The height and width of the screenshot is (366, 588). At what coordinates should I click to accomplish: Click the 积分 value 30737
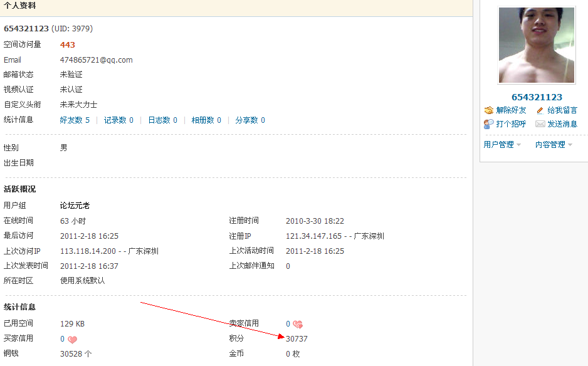297,338
